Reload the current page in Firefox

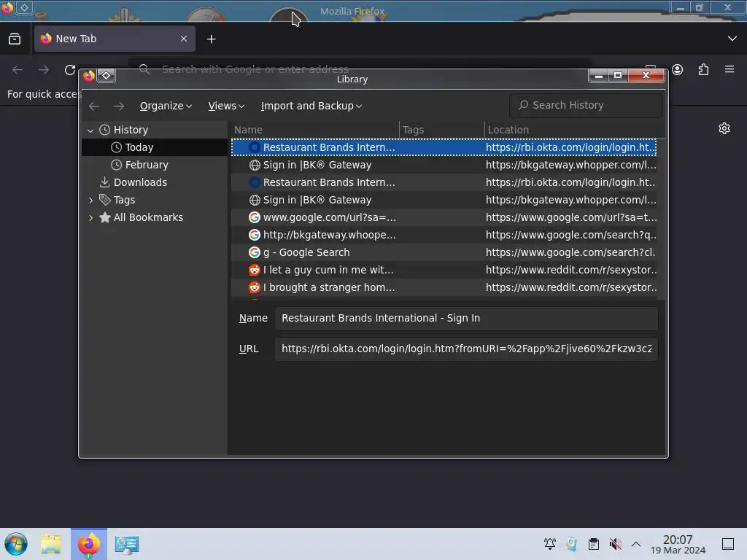[70, 70]
